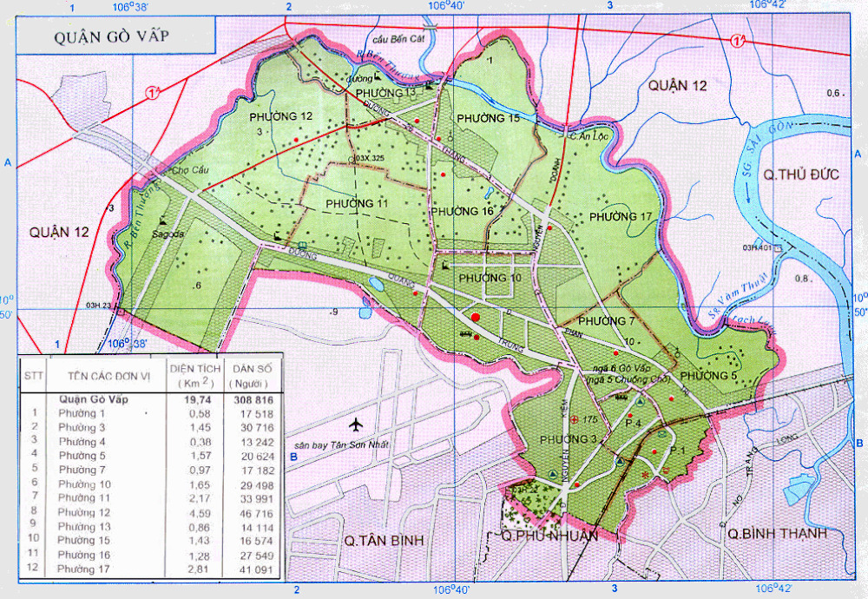Viewport: 868px width, 599px height.
Task: Select the QUẬN GÒ VẤP map title
Action: click(x=111, y=37)
